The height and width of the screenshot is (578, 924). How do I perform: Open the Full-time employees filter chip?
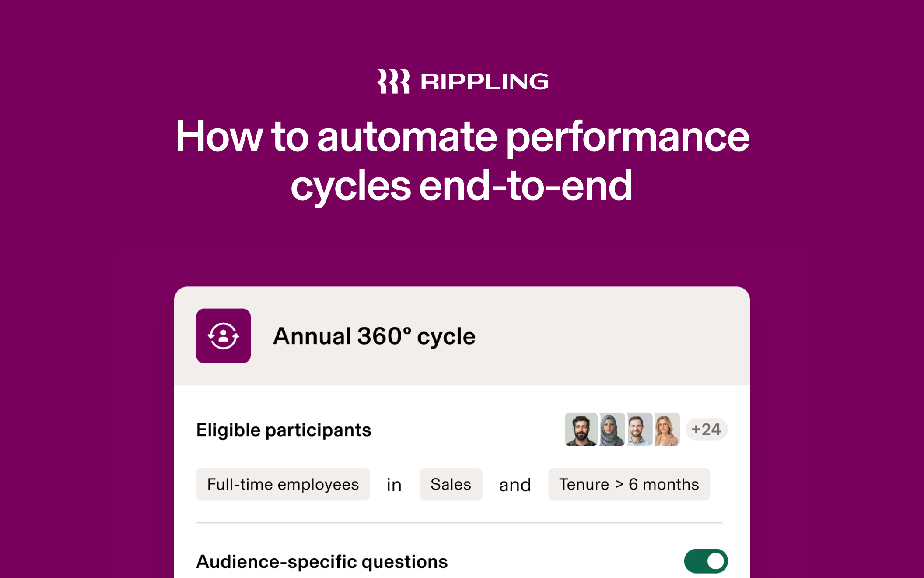[283, 484]
